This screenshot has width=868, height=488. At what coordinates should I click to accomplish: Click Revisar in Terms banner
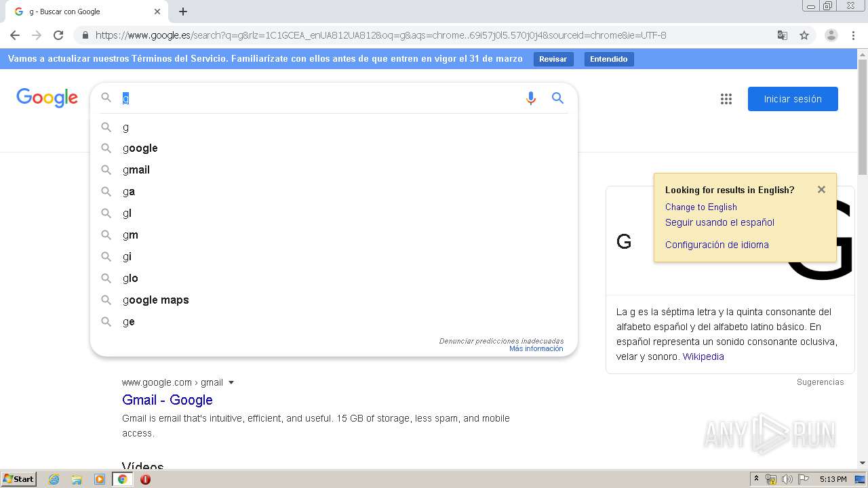553,59
